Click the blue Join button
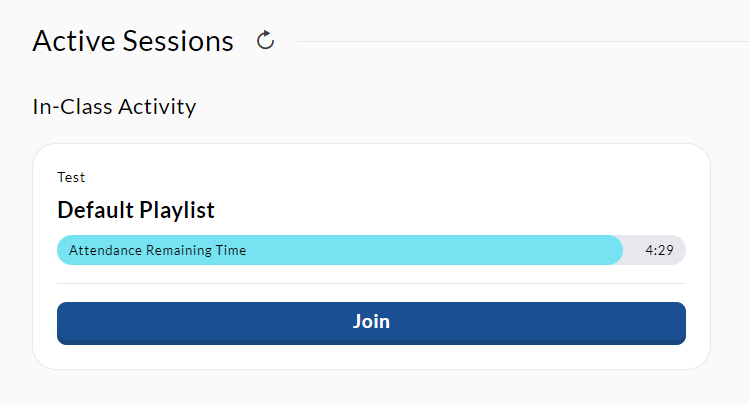This screenshot has height=405, width=749. pos(371,323)
